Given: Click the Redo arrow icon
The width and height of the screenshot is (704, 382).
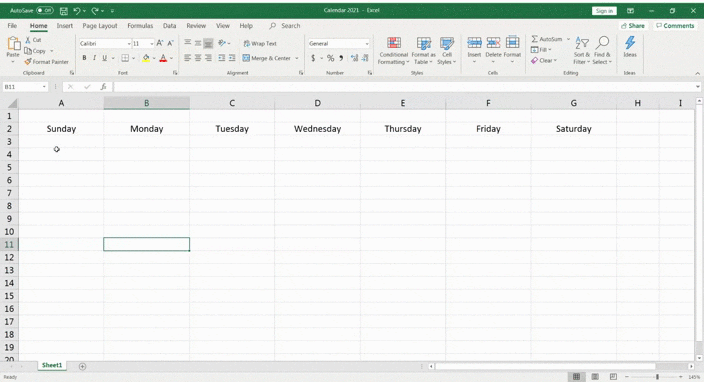Looking at the screenshot, I should pos(95,10).
